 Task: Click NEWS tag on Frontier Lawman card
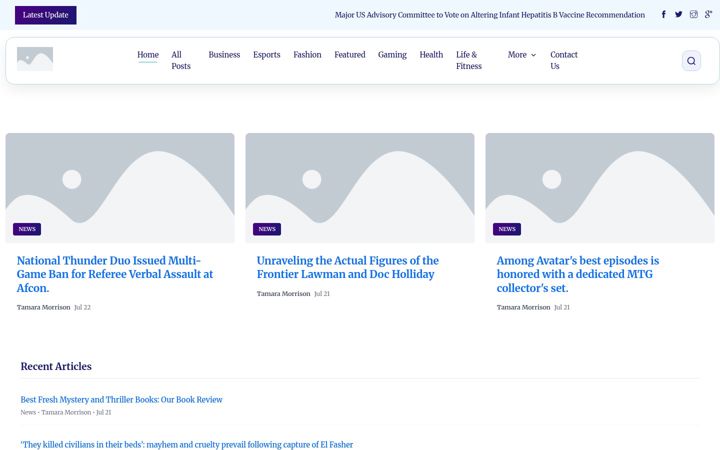coord(267,229)
